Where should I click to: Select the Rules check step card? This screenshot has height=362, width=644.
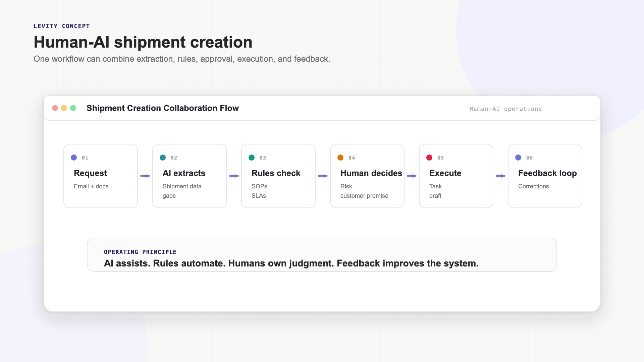pos(278,176)
